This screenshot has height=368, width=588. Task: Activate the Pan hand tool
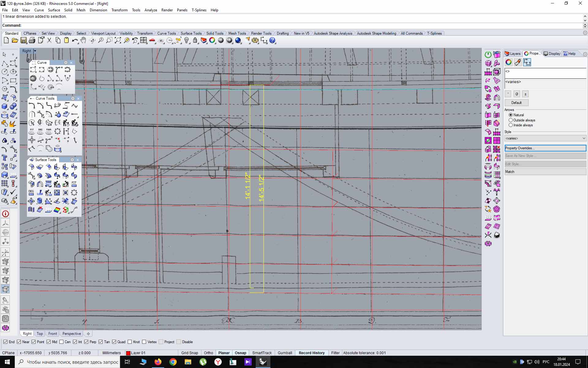(x=83, y=40)
